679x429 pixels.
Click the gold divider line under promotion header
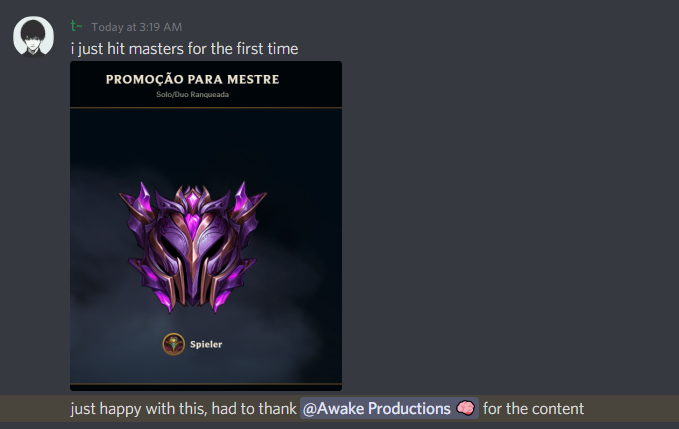click(x=206, y=107)
